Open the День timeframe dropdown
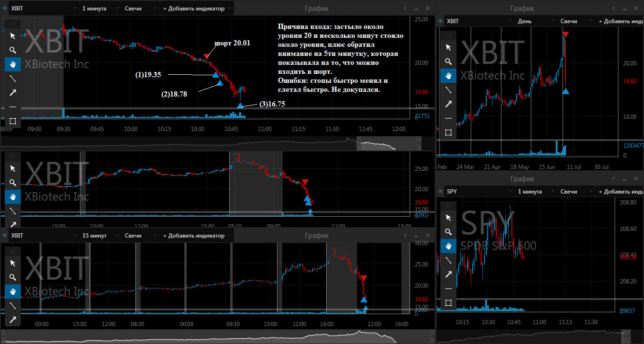The height and width of the screenshot is (344, 644). coord(536,21)
